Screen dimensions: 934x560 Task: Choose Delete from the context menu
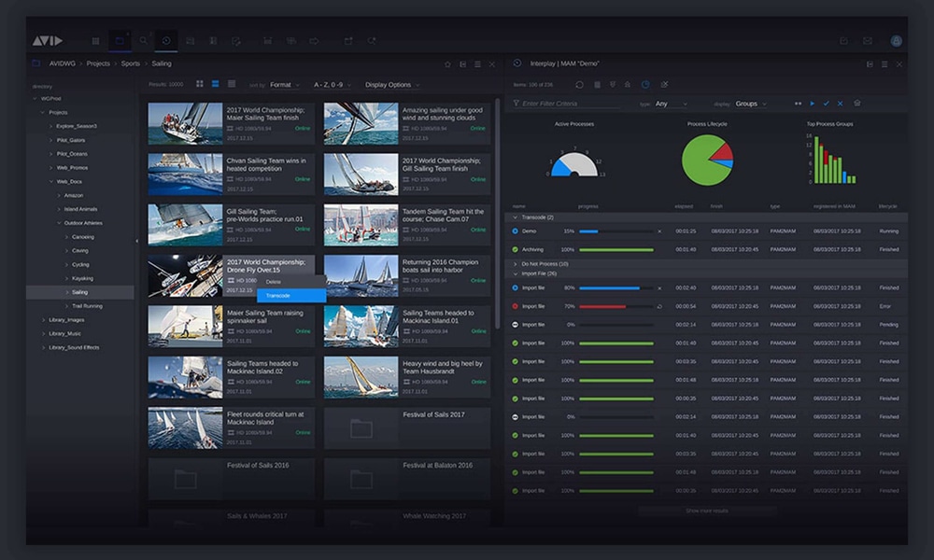click(291, 282)
